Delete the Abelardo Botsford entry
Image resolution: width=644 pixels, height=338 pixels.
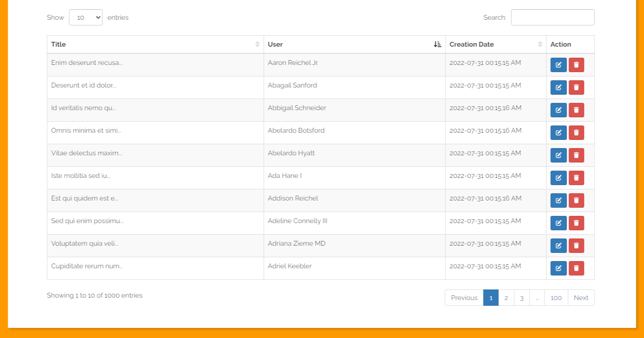576,133
